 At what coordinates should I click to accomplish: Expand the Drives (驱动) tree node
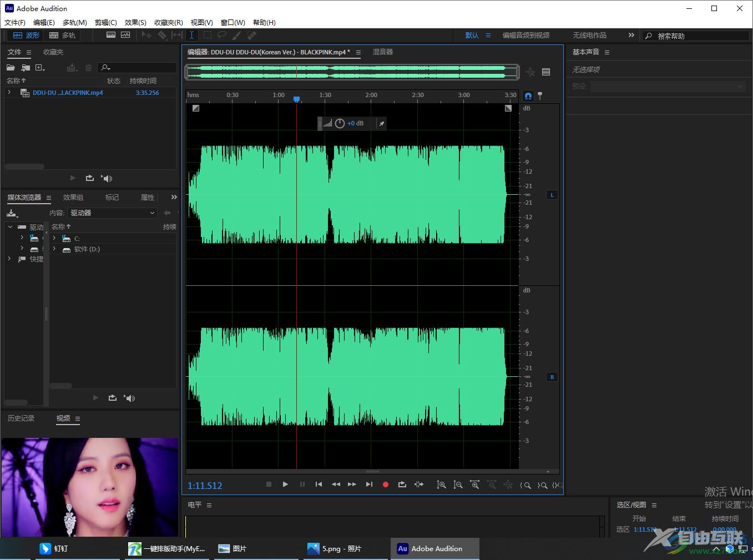click(10, 227)
